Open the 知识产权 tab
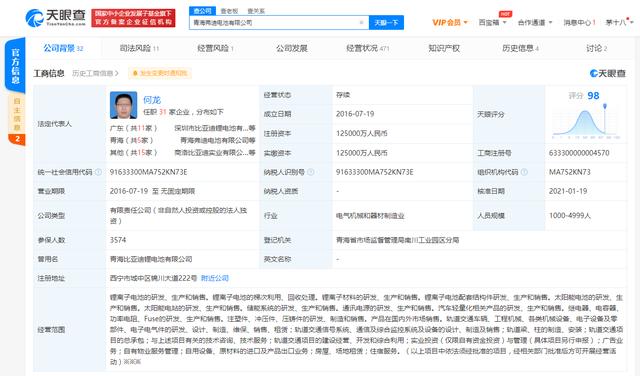 coord(444,48)
